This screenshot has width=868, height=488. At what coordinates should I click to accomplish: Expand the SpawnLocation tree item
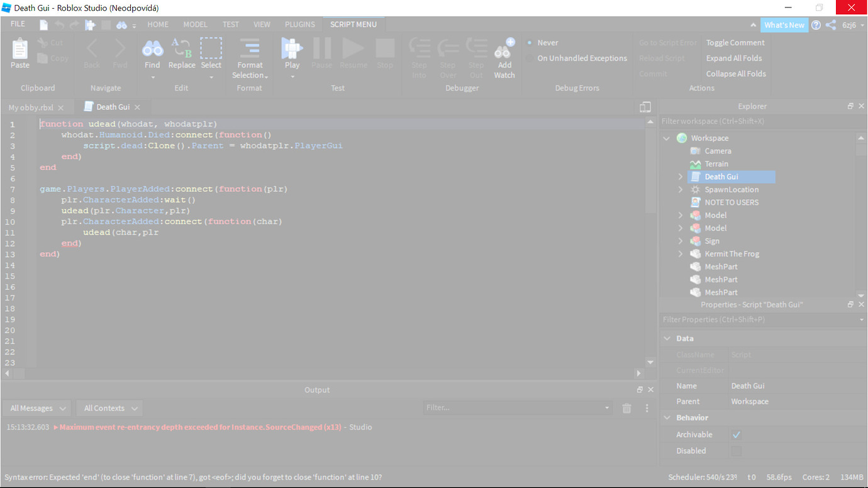pos(680,189)
